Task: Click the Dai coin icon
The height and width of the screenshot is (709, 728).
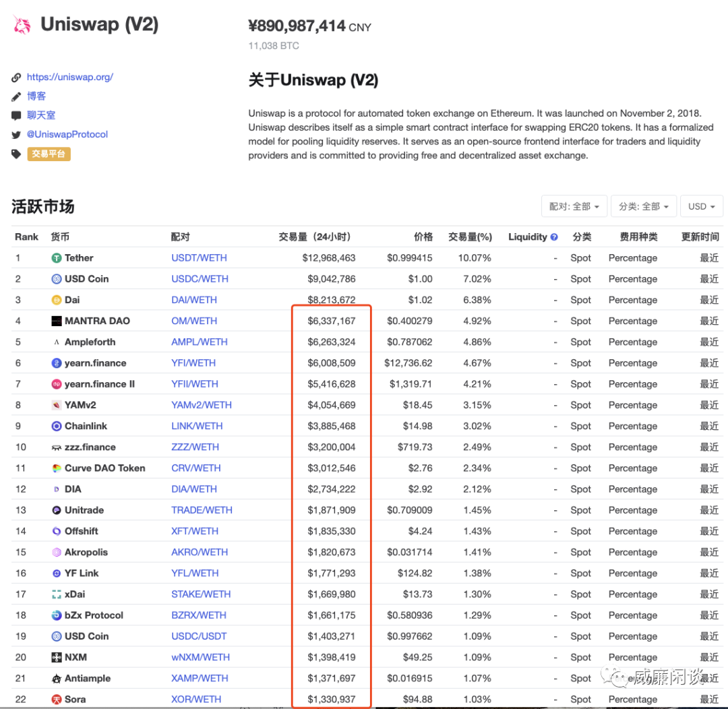Action: [57, 300]
